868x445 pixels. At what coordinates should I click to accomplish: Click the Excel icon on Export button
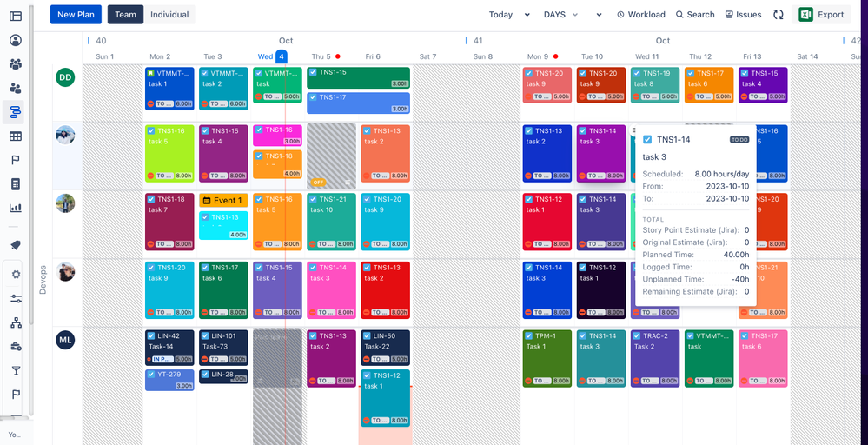[805, 15]
